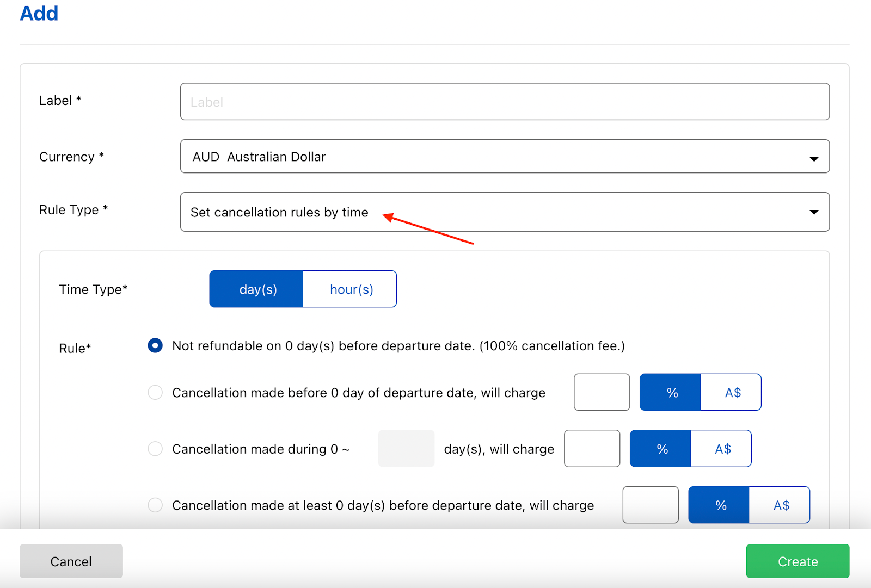This screenshot has width=871, height=588.
Task: Choose % for 'at least 0 day(s)' rule
Action: pos(719,505)
